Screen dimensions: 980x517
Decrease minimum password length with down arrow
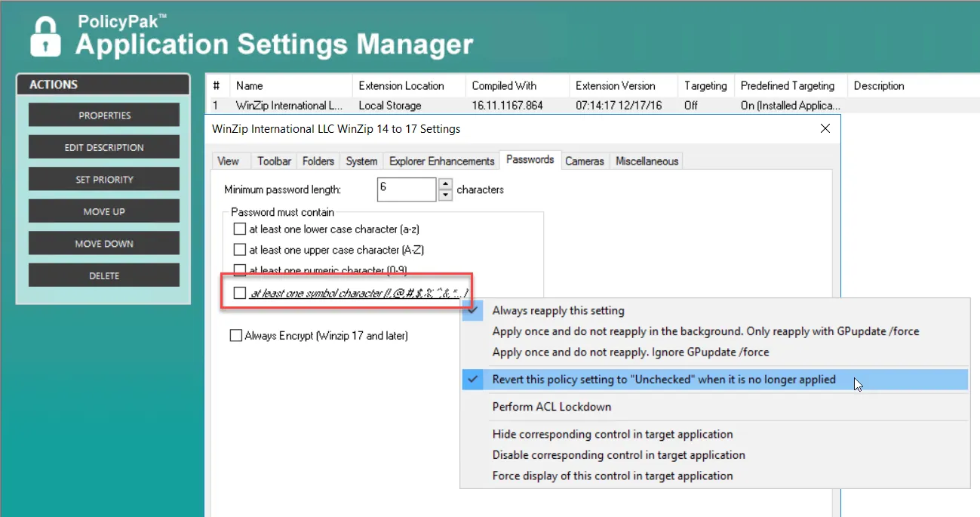445,195
